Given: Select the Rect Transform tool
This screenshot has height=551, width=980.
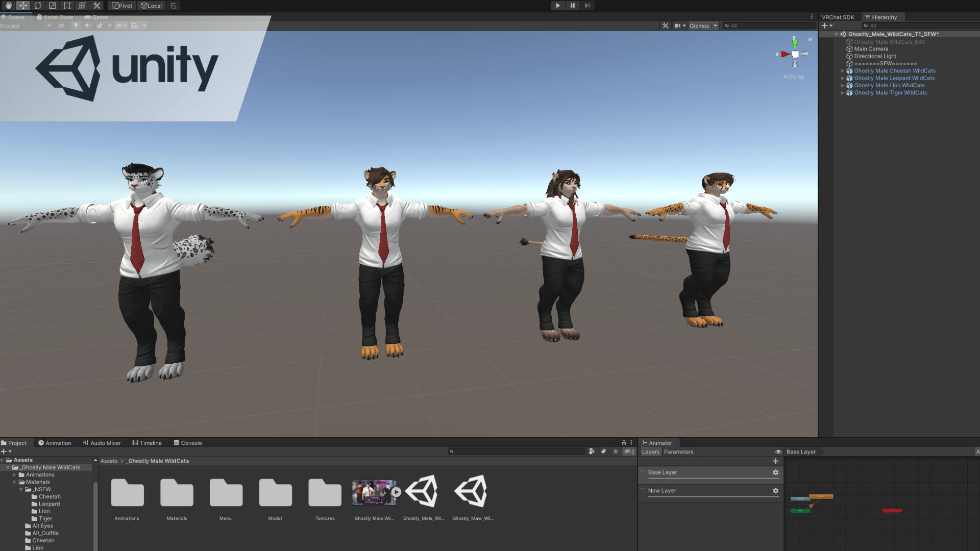Looking at the screenshot, I should coord(67,6).
